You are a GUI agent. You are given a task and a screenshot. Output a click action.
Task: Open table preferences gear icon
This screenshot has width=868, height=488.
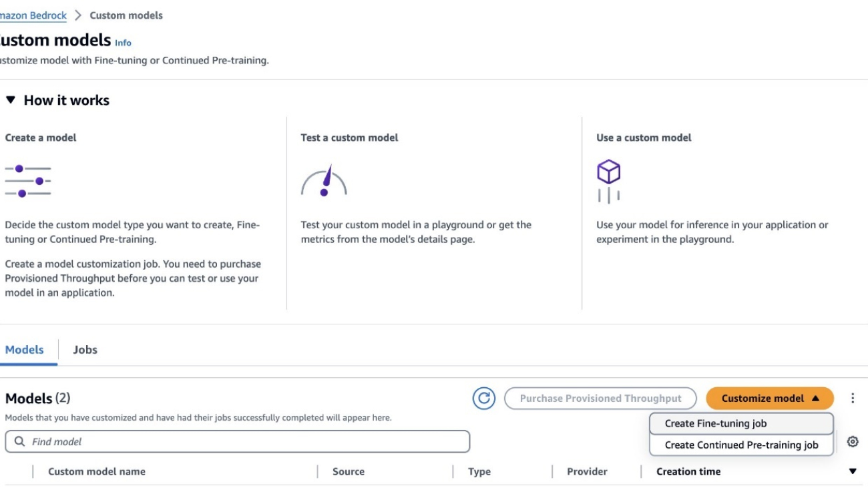(853, 442)
